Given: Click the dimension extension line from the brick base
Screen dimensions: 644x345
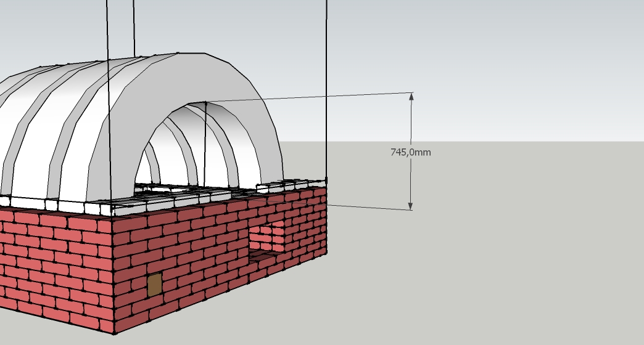Looking at the screenshot, I should pos(370,208).
